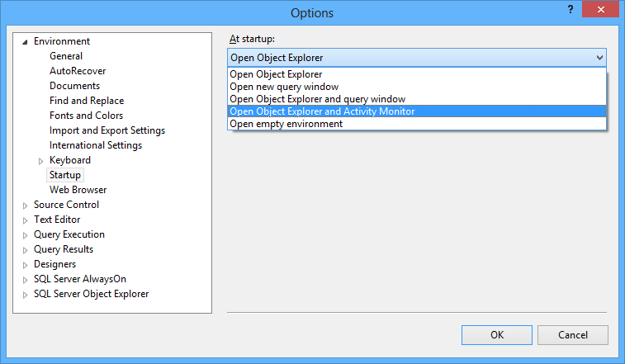Click the At startup dropdown arrow
The image size is (625, 364).
599,58
